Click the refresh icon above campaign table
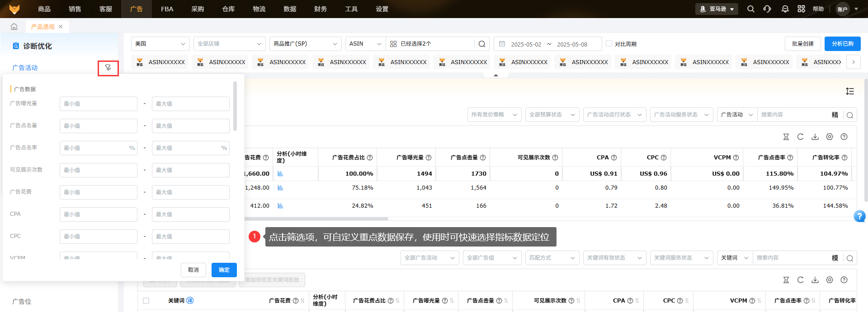This screenshot has width=868, height=312. [800, 137]
